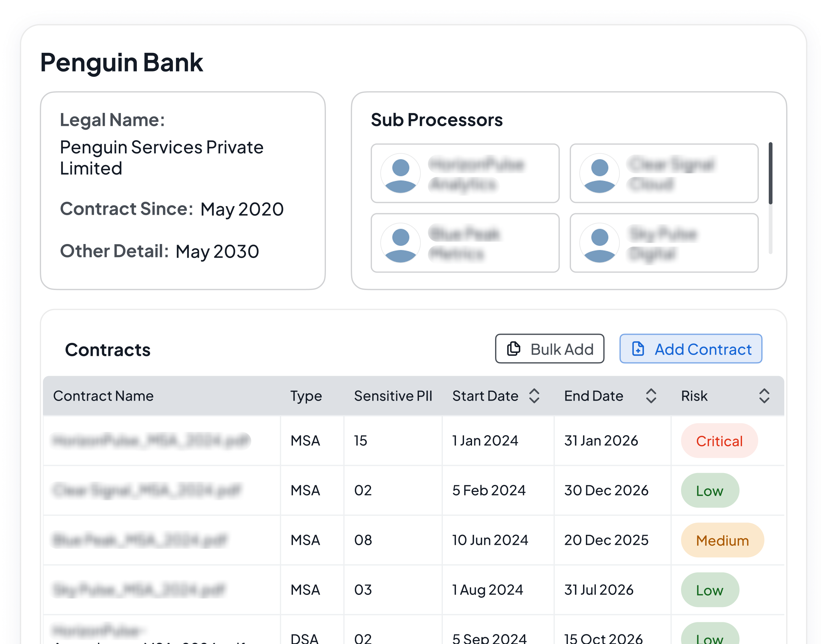The image size is (821, 644).
Task: Click Penguin Services Private Limited legal name
Action: (161, 158)
